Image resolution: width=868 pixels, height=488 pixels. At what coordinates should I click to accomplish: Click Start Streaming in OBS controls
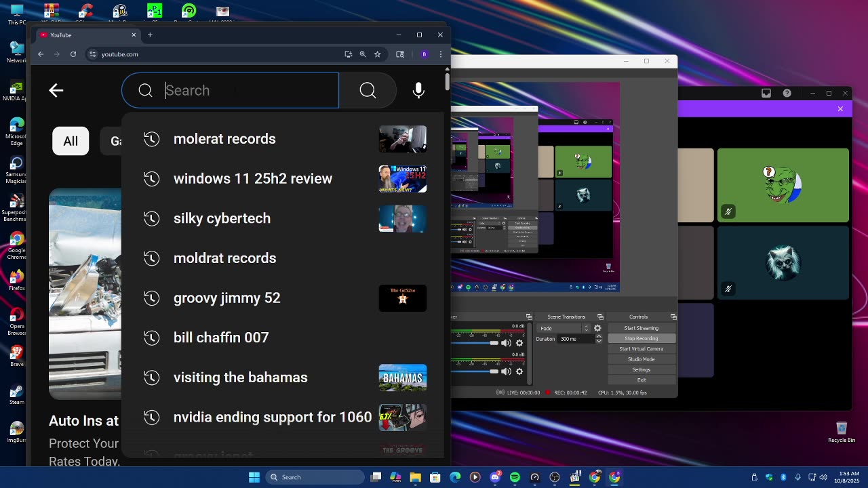(x=641, y=328)
